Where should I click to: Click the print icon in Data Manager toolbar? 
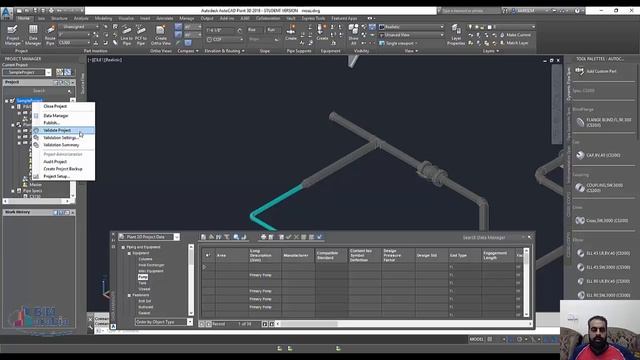263,237
